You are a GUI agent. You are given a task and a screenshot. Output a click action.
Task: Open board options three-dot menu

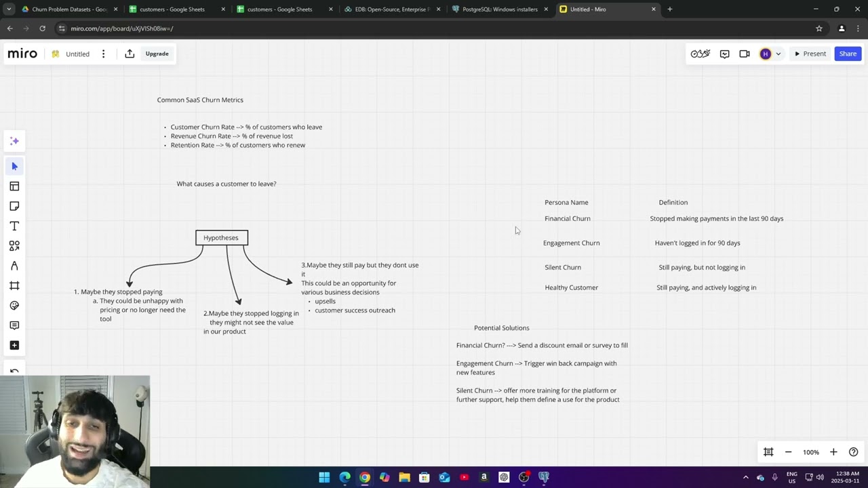point(103,54)
